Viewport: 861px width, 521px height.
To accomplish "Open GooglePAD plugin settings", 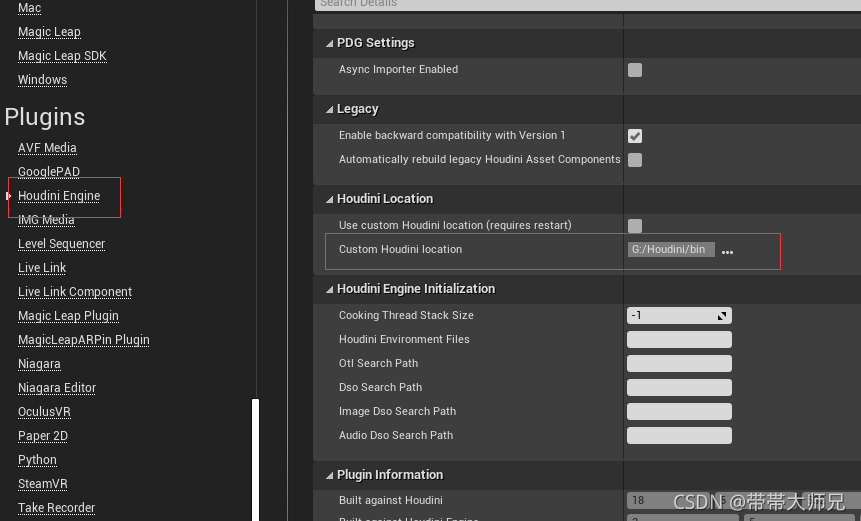I will click(49, 172).
